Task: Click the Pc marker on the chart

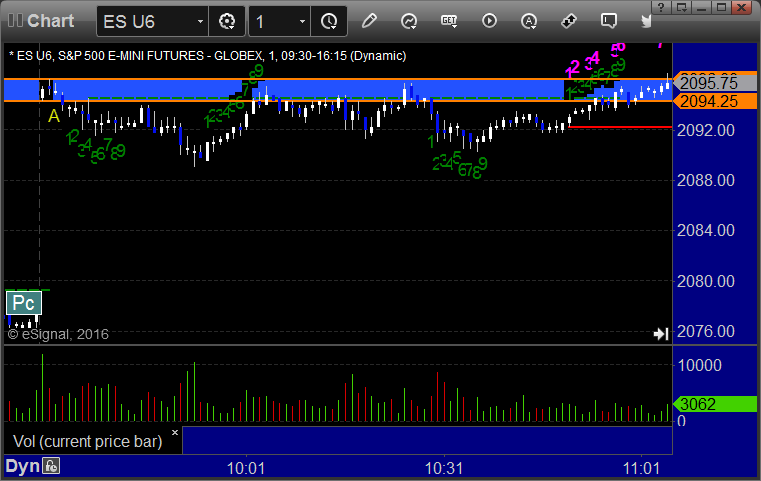Action: [24, 303]
